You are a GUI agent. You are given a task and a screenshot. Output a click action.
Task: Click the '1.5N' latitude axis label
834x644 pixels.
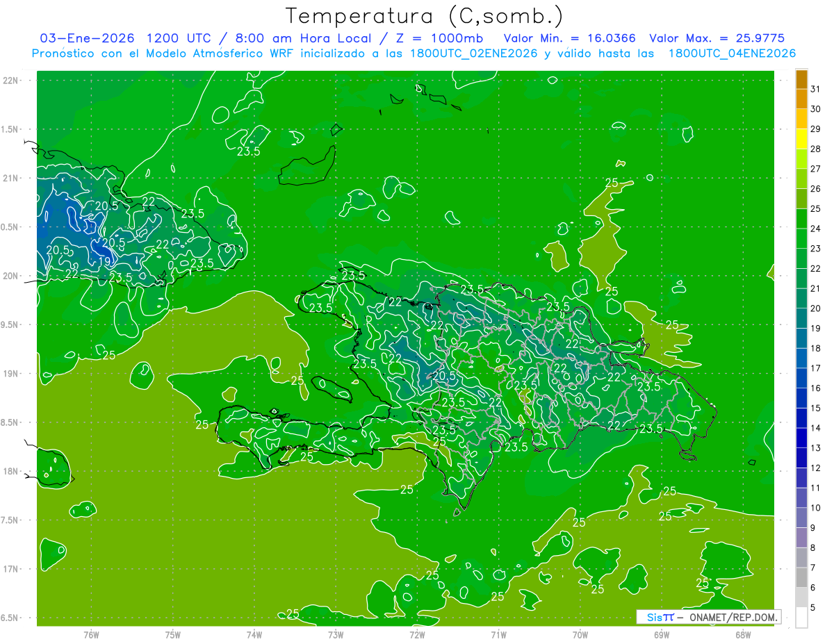10,129
